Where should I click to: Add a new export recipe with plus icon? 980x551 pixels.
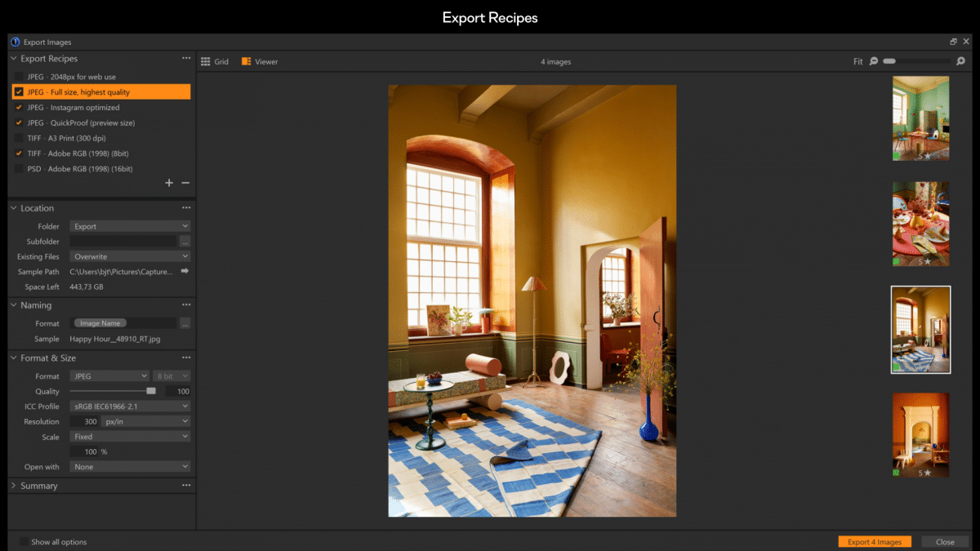click(x=169, y=183)
